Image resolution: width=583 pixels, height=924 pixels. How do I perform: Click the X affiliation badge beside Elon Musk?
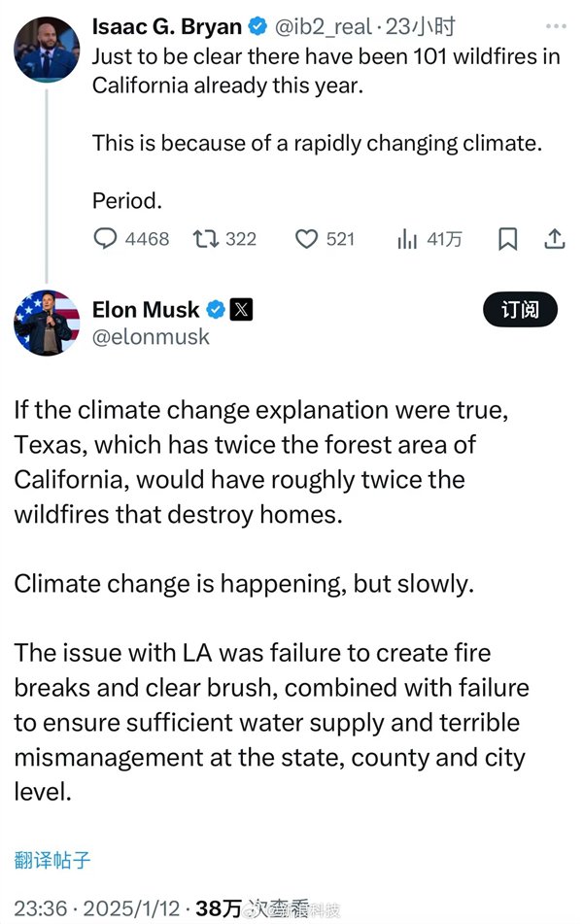pyautogui.click(x=242, y=310)
